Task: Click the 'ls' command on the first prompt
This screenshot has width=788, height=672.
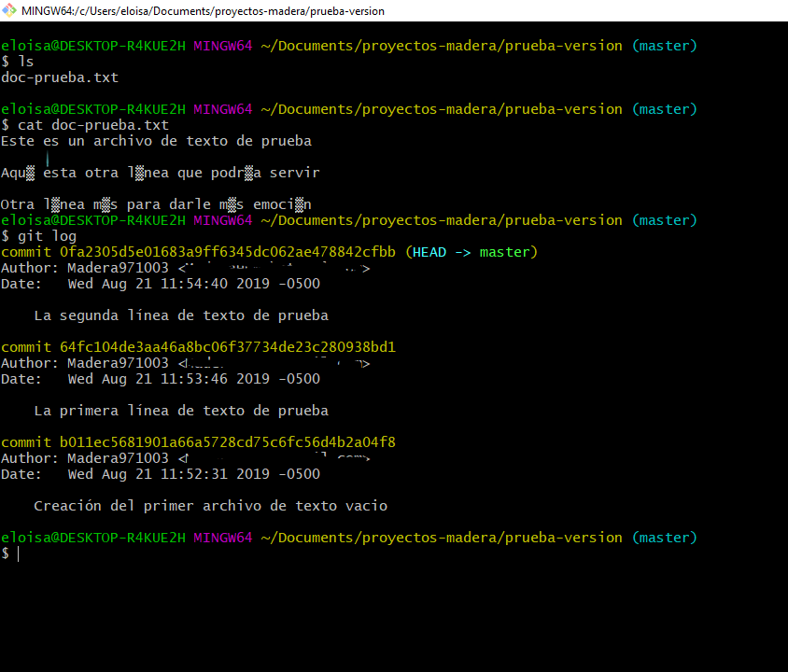Action: (25, 62)
